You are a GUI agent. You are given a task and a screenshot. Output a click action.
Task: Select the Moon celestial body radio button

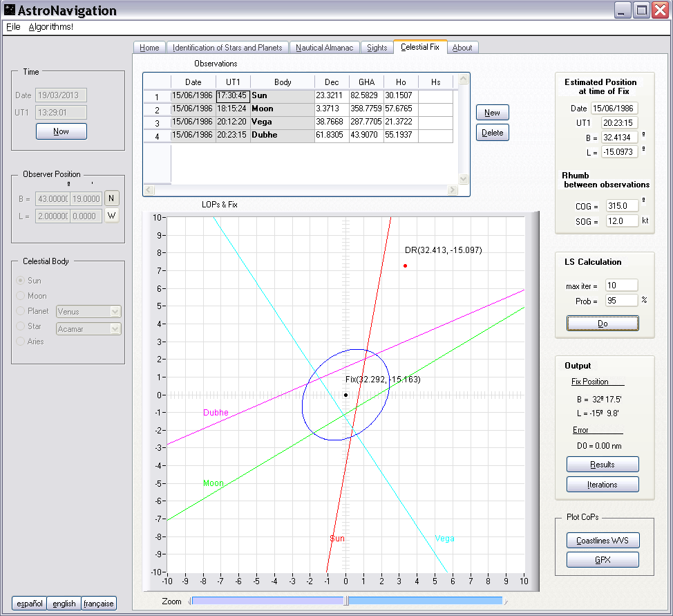click(21, 296)
